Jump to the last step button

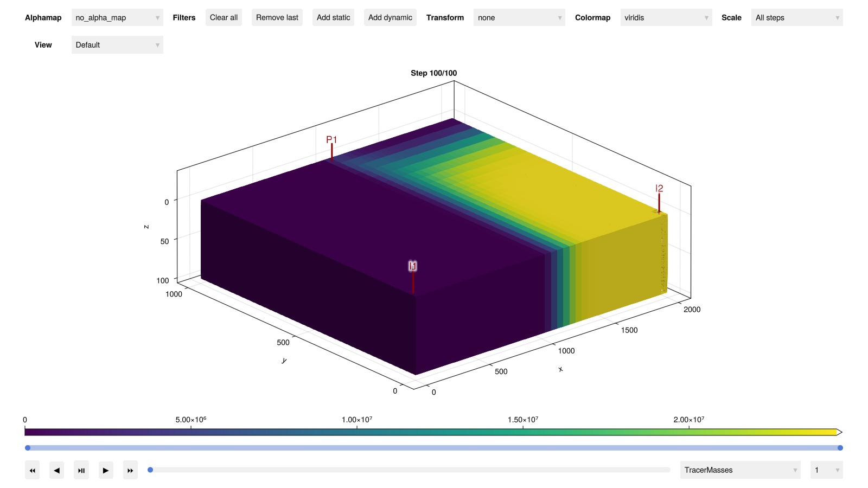[x=130, y=470]
